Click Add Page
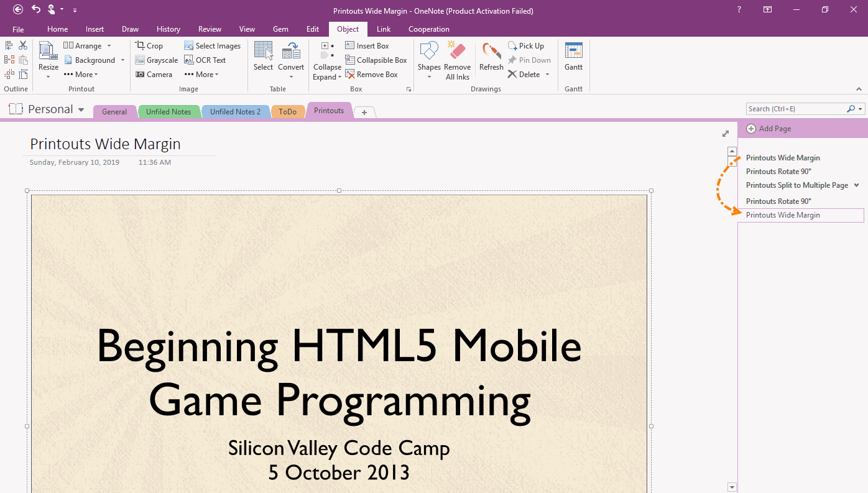 click(769, 129)
